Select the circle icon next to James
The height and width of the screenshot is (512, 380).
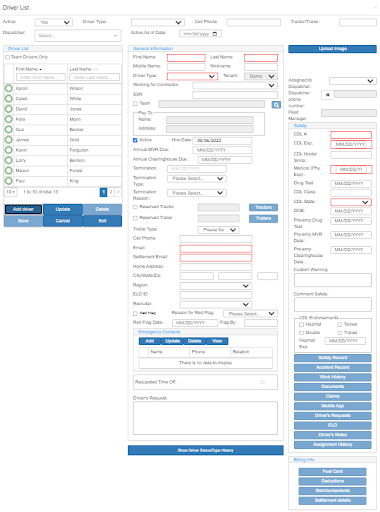coord(9,140)
